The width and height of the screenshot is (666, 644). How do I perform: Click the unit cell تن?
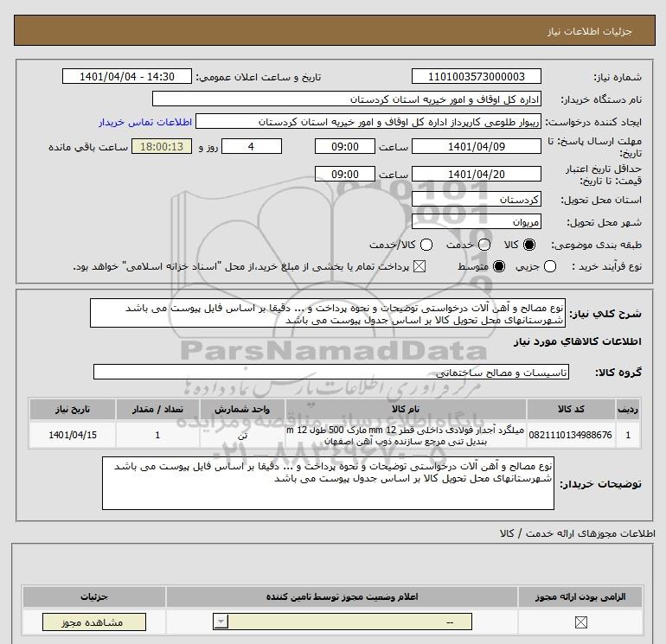[242, 436]
